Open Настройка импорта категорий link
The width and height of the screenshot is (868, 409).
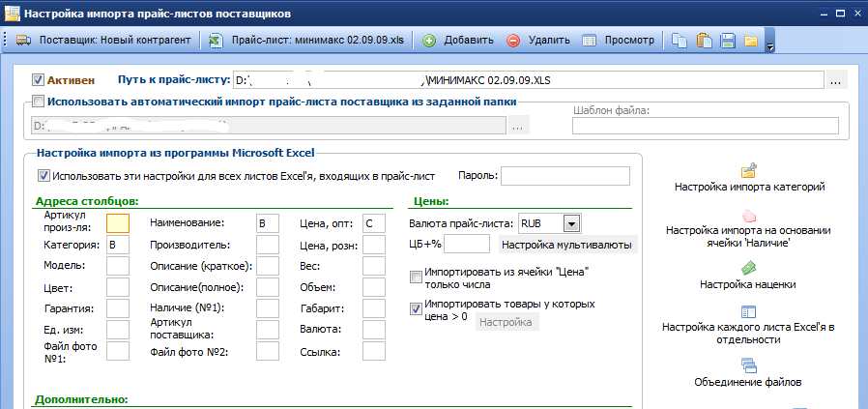pos(749,187)
